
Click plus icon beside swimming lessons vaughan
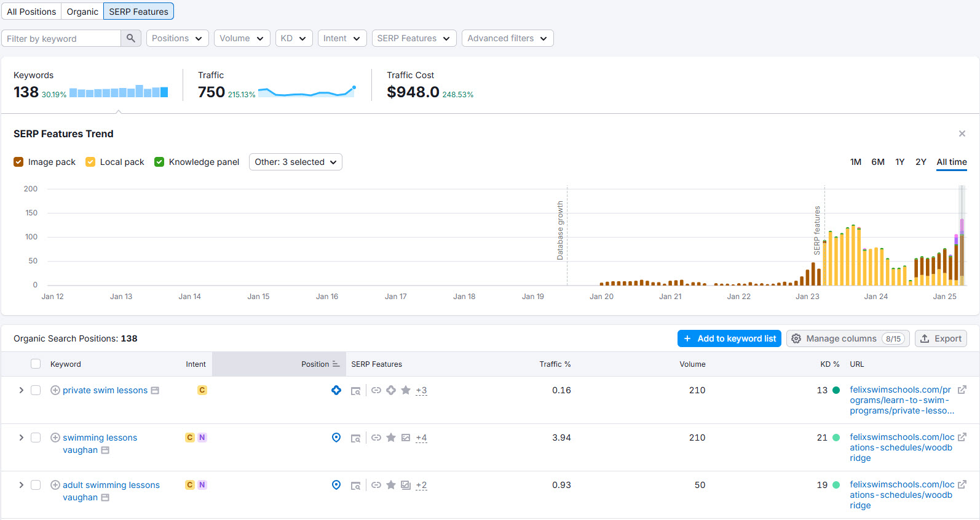click(55, 438)
